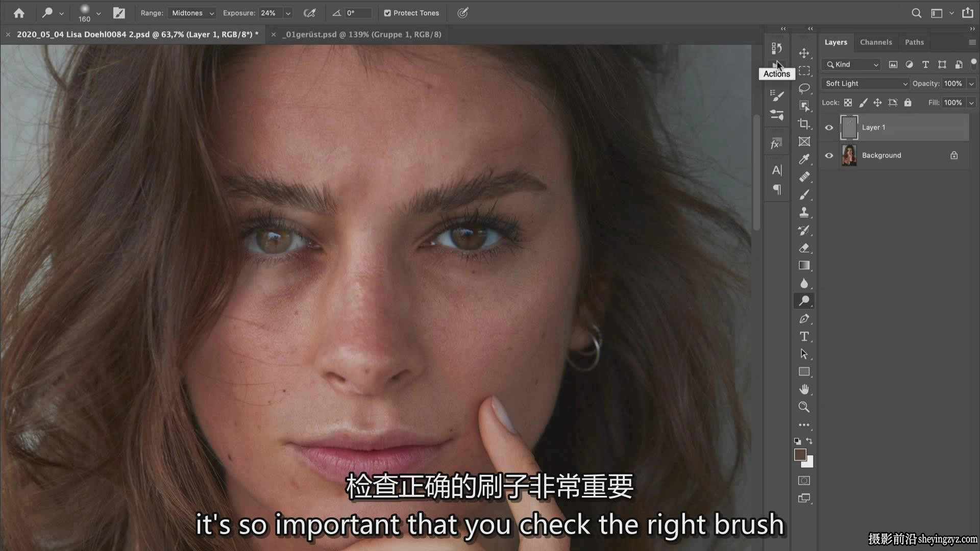Select the Layers tab

(x=836, y=42)
